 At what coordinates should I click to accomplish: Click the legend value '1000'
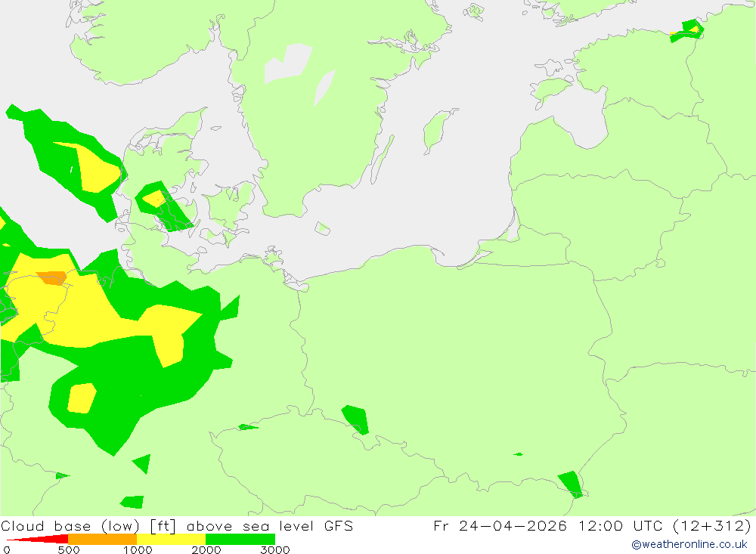[138, 549]
